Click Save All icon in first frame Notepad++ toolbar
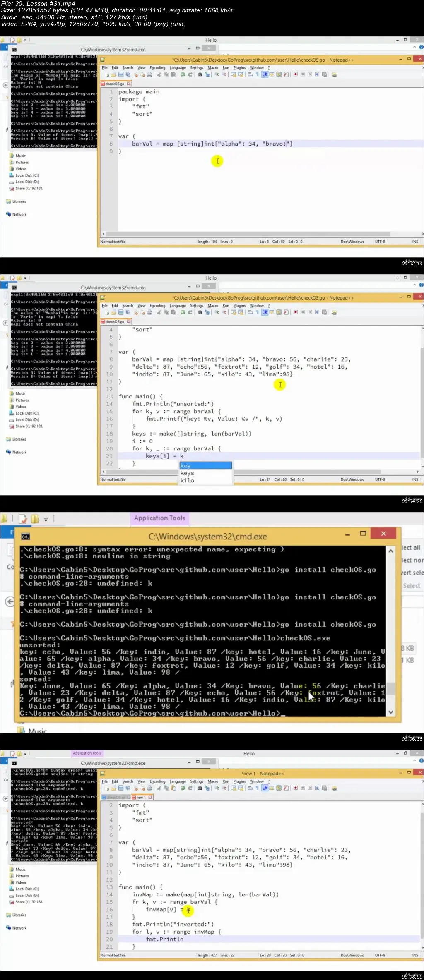The height and width of the screenshot is (980, 424). tap(128, 74)
